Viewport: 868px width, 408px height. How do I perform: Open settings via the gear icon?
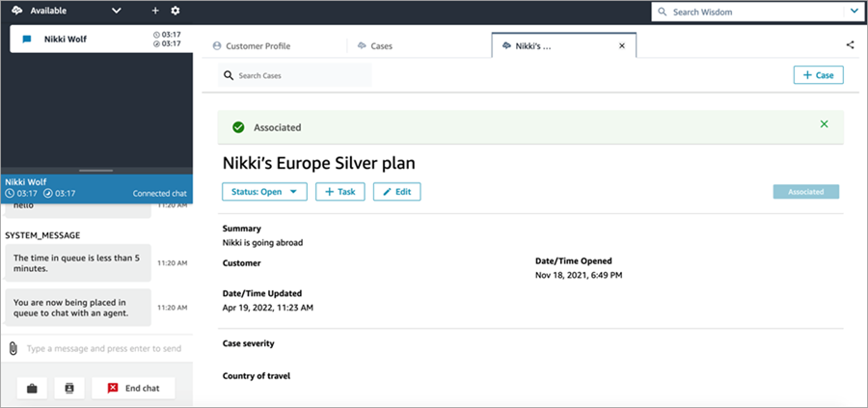pyautogui.click(x=176, y=11)
